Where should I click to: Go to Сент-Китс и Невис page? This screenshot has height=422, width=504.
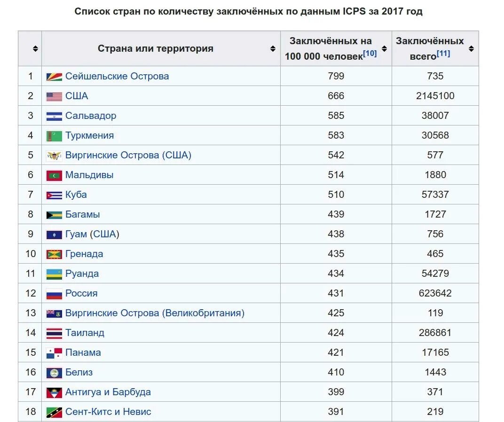(108, 412)
